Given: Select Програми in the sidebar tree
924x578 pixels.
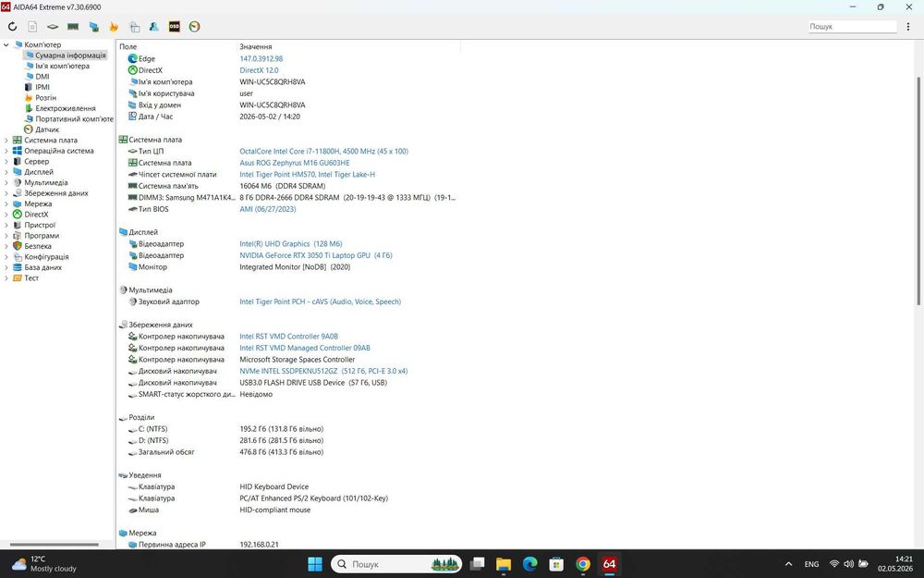Looking at the screenshot, I should [42, 236].
